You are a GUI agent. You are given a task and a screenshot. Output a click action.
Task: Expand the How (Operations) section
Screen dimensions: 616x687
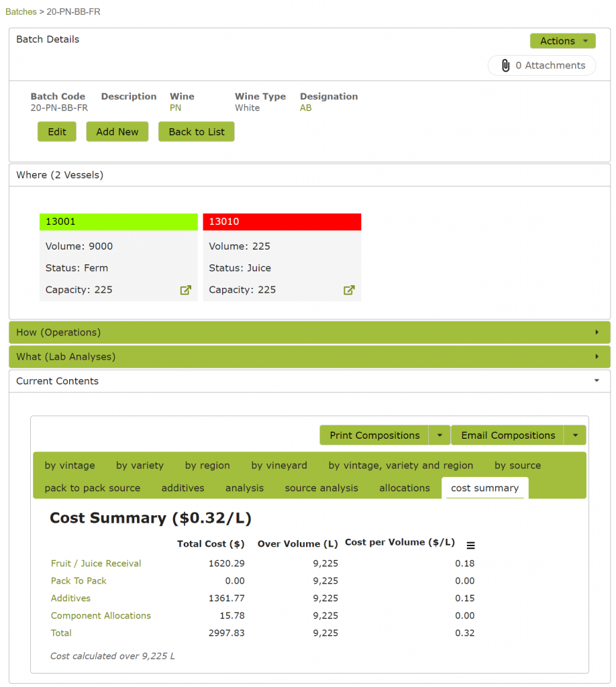[309, 332]
